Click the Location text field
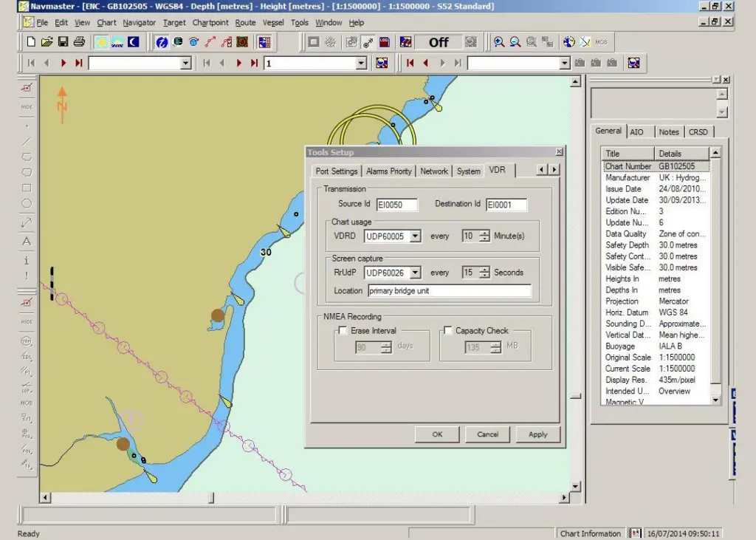 point(450,290)
